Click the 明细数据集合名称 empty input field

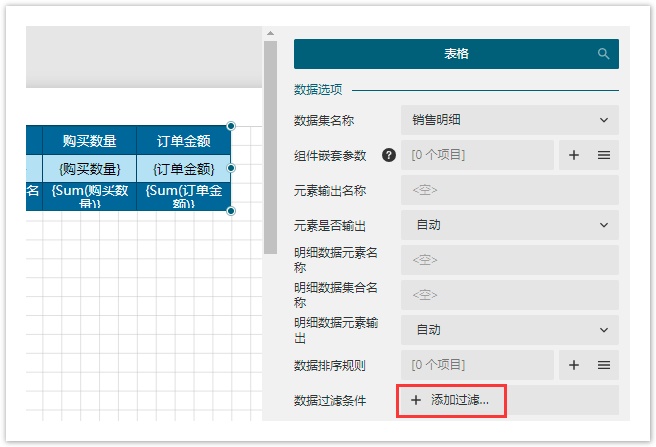tap(510, 295)
